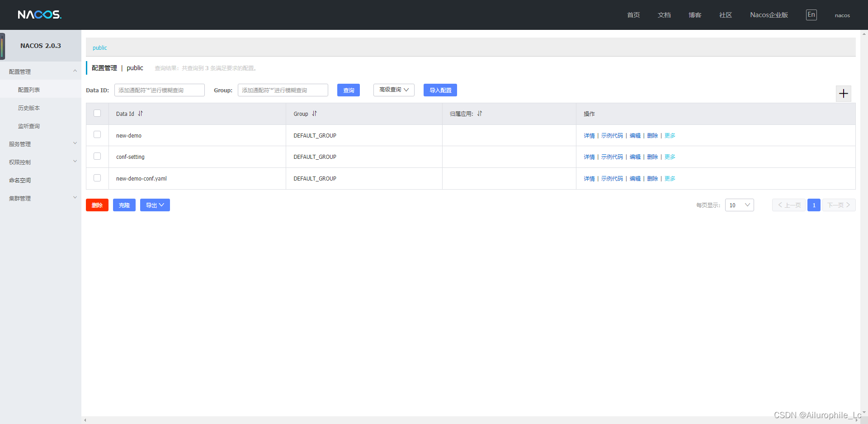
Task: Sort table by Data Id column arrow
Action: (x=140, y=114)
